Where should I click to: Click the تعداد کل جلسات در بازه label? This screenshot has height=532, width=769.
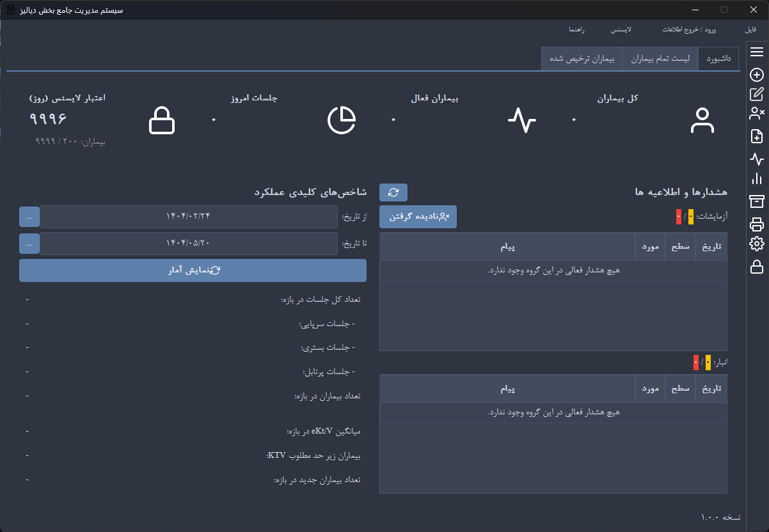(x=321, y=299)
